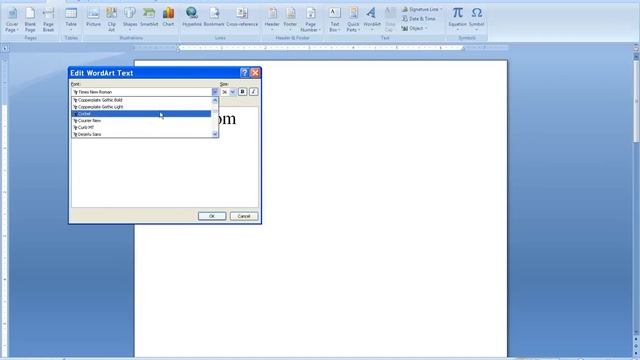Insert an Equation

[x=457, y=20]
